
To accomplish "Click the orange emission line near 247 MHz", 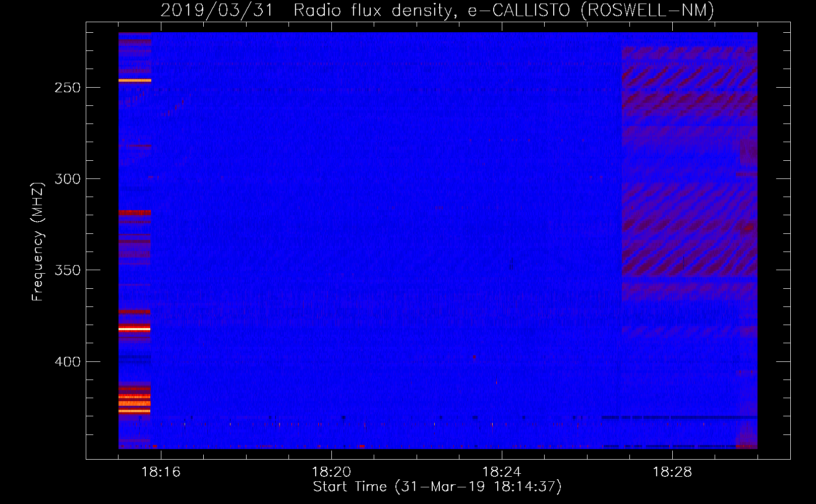I will point(135,80).
